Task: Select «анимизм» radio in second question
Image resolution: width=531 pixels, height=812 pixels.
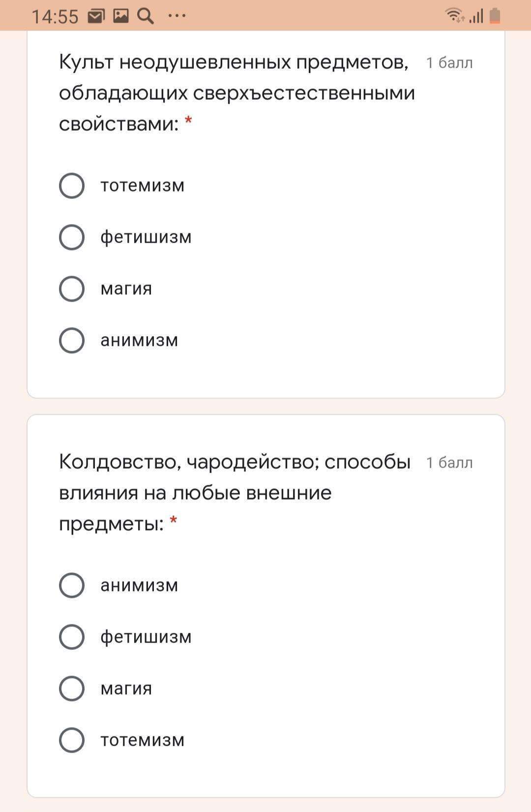Action: point(72,586)
